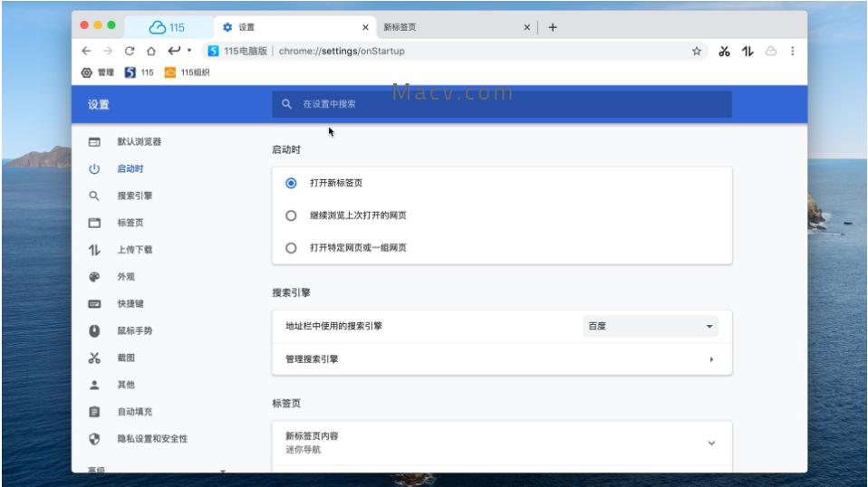Open 上传下载 in sidebar
The image size is (868, 487).
[x=134, y=250]
